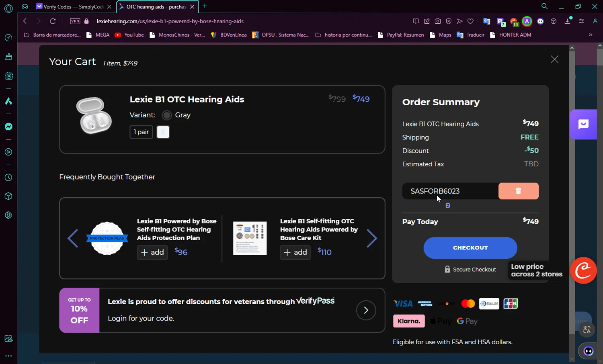Open the profile account icon
Screen dimensions: 603x364
[595, 21]
